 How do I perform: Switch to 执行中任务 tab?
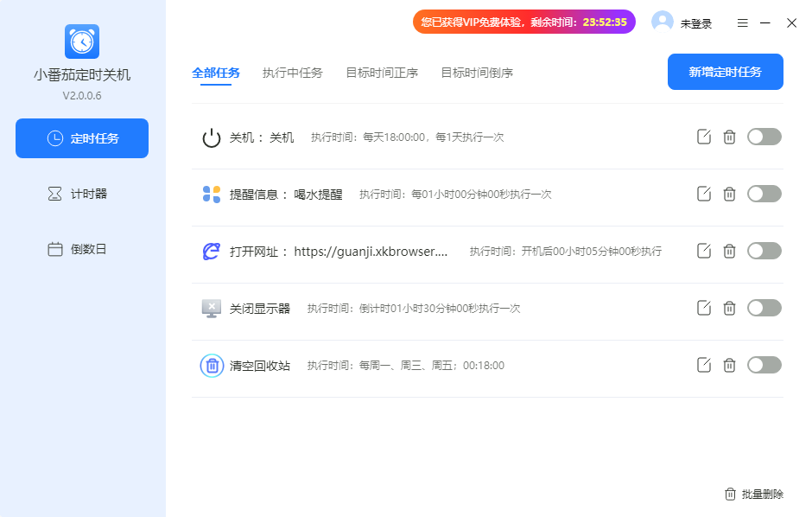[x=292, y=73]
